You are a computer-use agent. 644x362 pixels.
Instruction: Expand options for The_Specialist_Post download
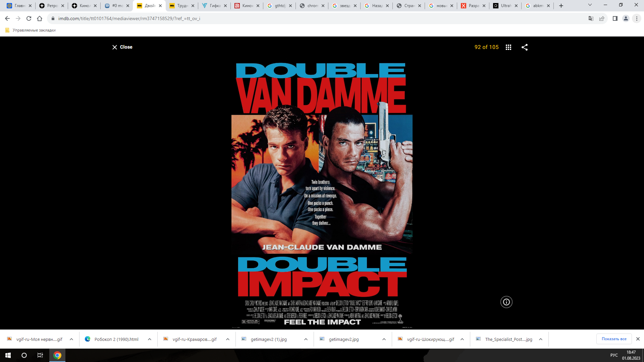[541, 339]
